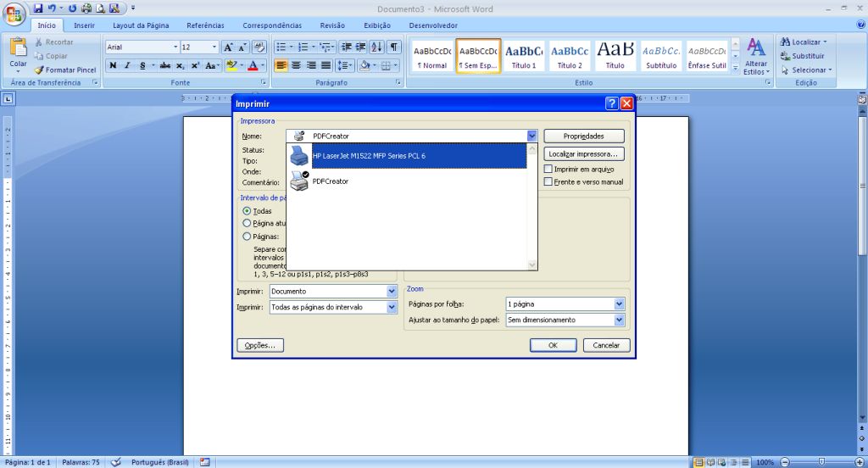Open the font size 12 dropdown
This screenshot has width=868, height=468.
(214, 47)
